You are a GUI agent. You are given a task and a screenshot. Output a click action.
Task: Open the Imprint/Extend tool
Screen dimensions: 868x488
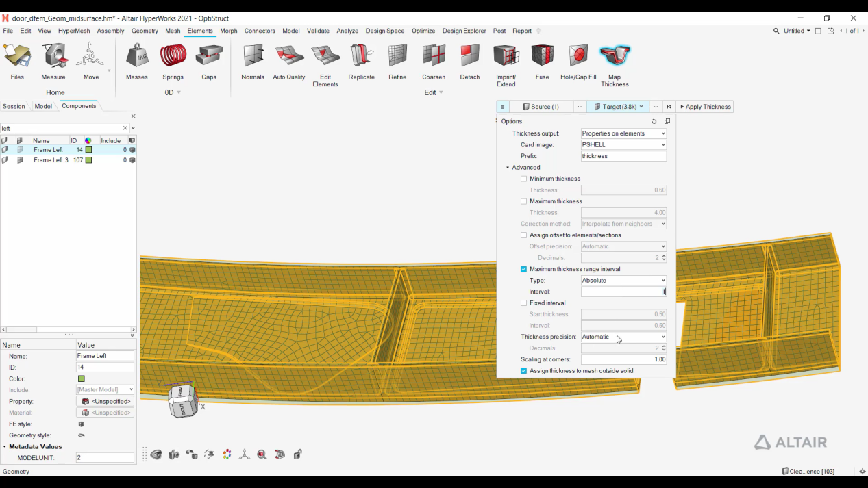[x=506, y=65]
